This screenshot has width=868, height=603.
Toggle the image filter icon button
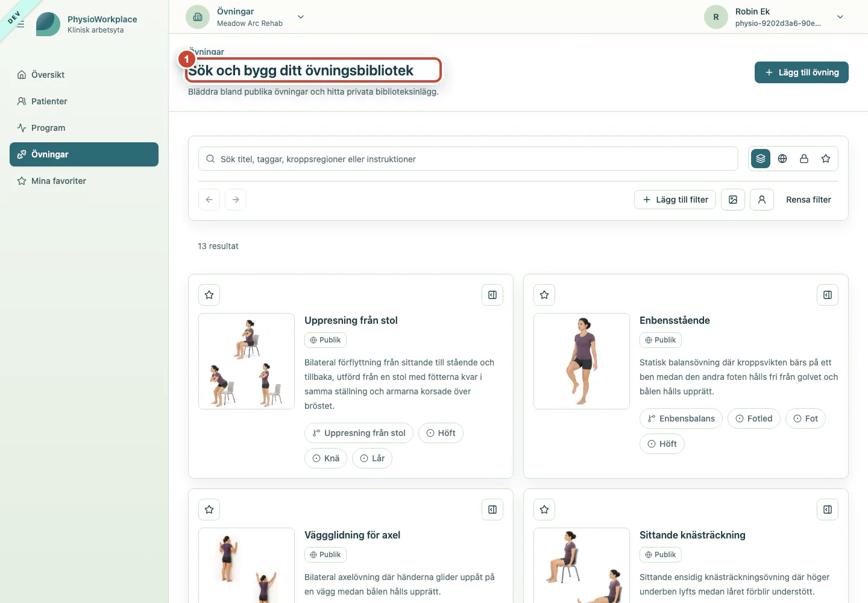tap(733, 200)
